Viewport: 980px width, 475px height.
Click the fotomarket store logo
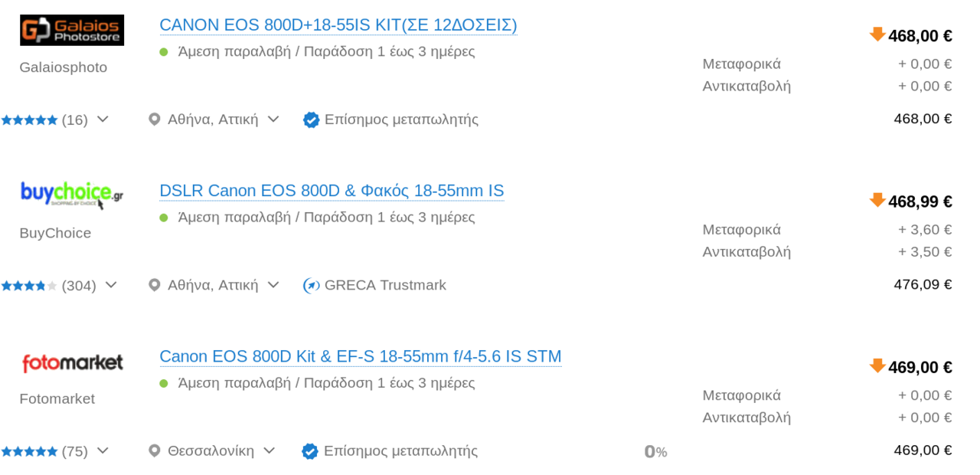(72, 362)
